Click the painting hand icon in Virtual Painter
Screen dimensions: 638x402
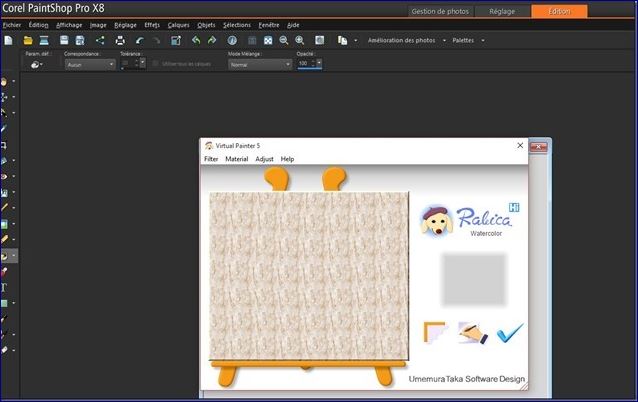[x=472, y=332]
